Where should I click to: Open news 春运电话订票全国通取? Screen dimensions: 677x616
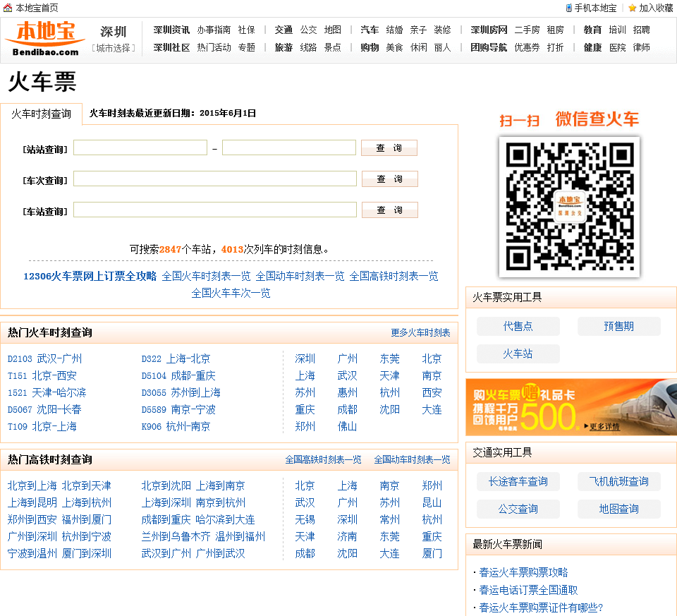(528, 591)
